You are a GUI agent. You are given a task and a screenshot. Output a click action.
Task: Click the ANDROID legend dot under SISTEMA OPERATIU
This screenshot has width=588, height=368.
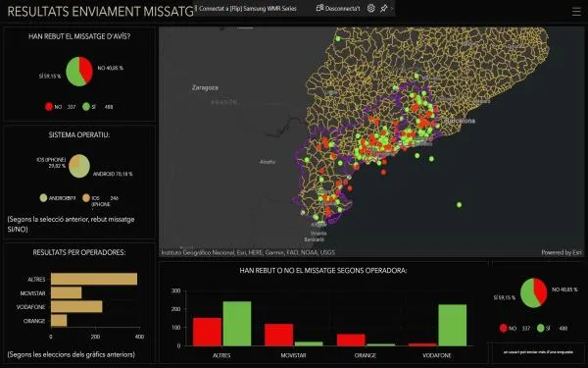point(43,198)
